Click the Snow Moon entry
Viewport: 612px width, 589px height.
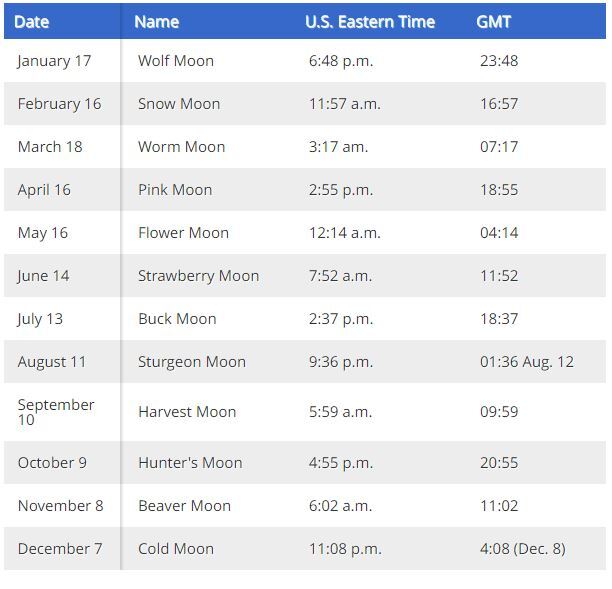179,104
